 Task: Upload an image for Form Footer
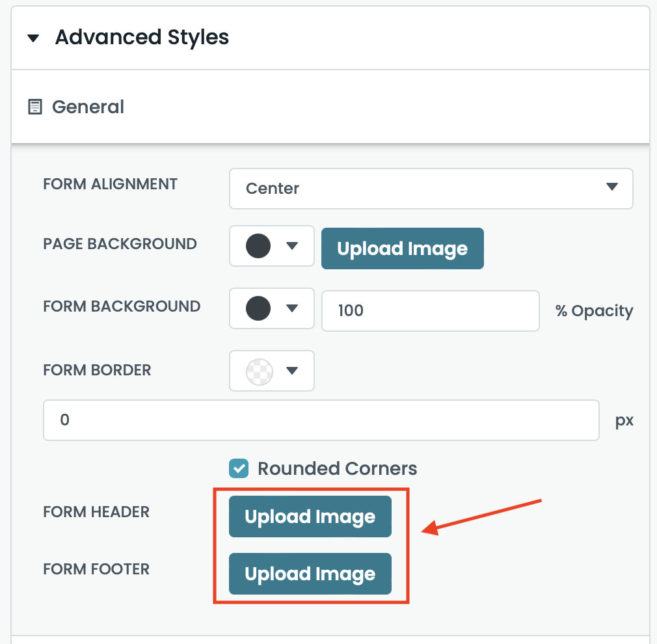[310, 574]
